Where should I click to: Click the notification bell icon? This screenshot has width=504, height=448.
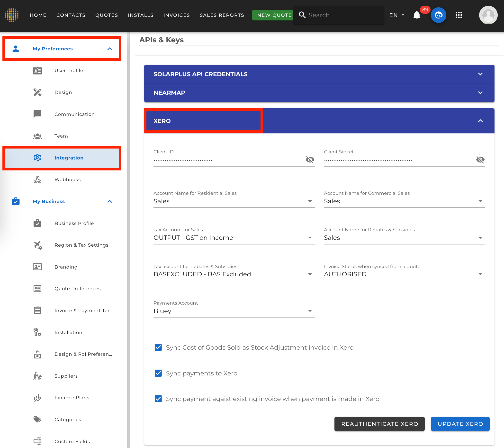click(x=416, y=15)
